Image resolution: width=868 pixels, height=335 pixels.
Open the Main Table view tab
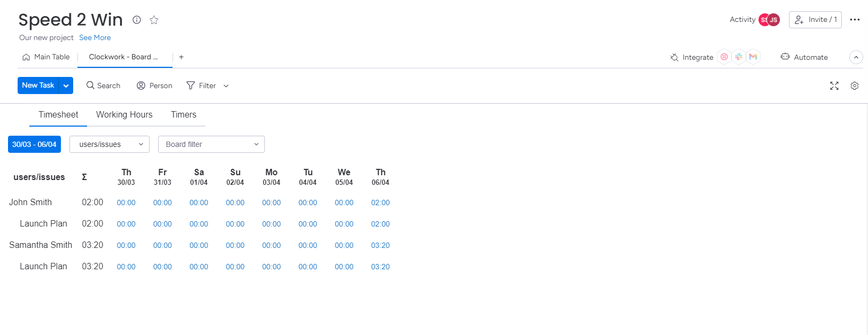pos(46,57)
